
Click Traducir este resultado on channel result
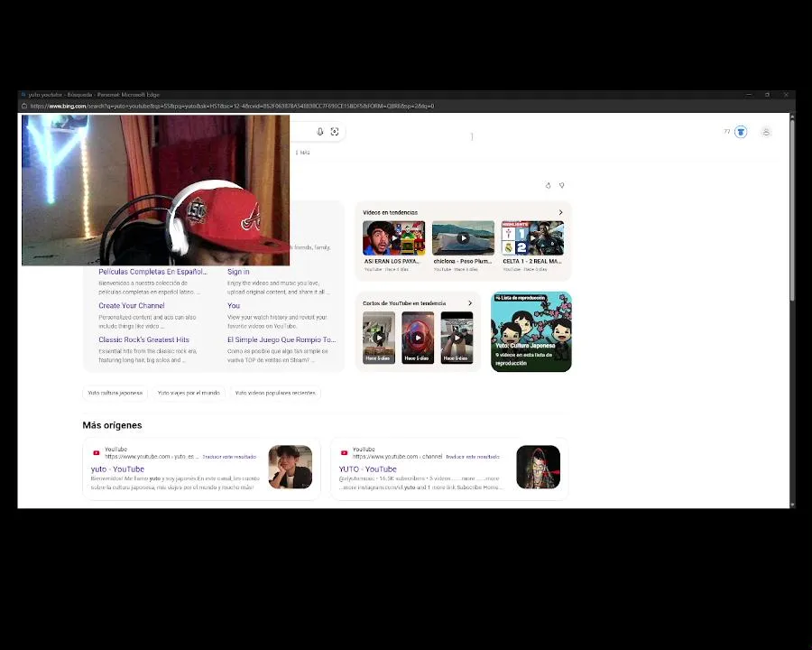coord(472,457)
